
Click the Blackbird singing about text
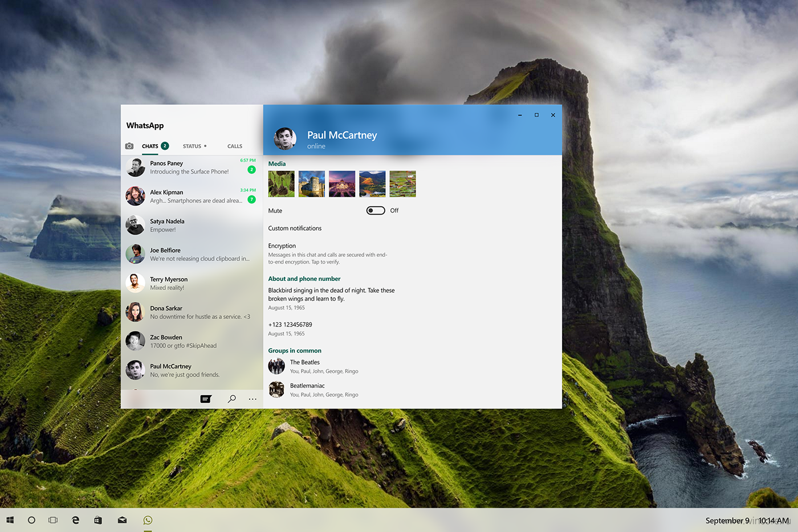coord(331,294)
